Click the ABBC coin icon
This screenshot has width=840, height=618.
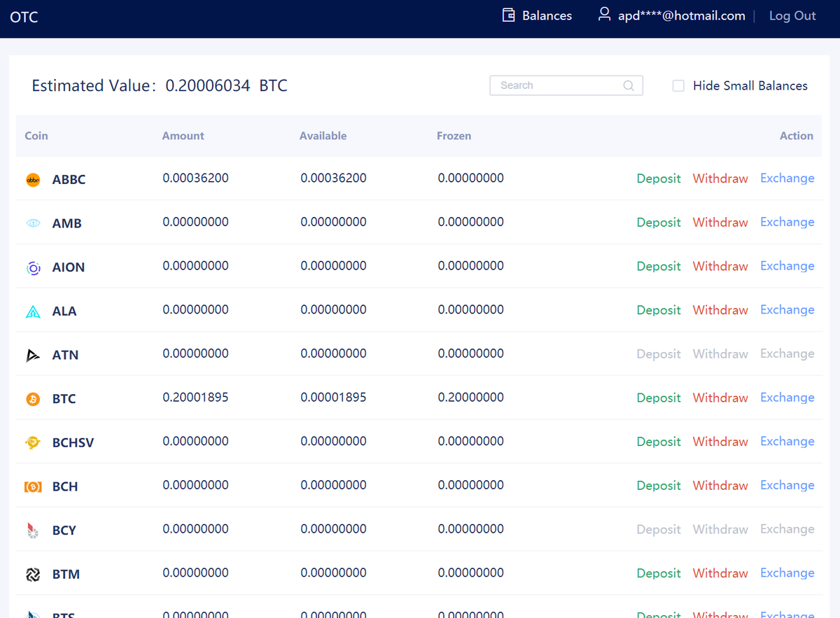(x=33, y=180)
